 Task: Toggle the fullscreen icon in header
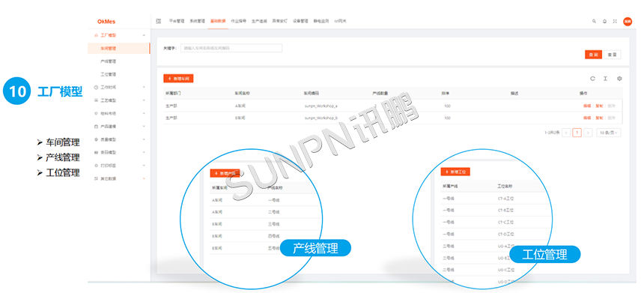point(615,22)
